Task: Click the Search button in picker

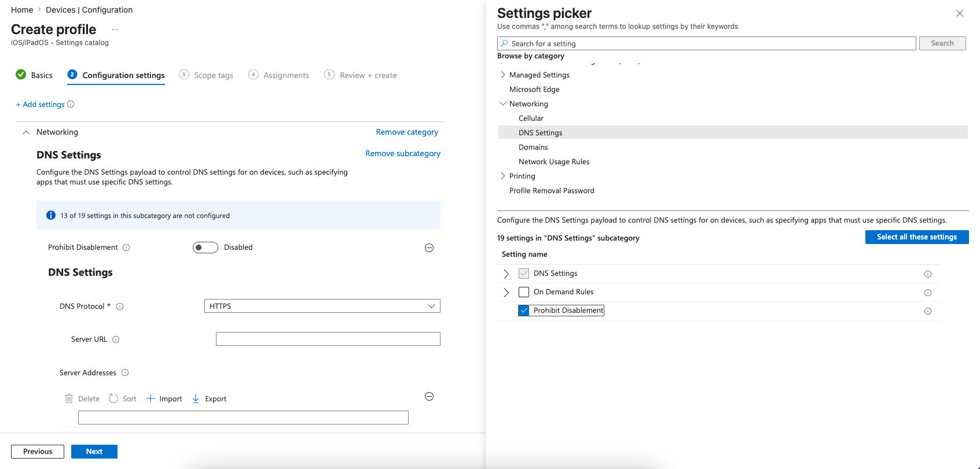Action: (x=942, y=43)
